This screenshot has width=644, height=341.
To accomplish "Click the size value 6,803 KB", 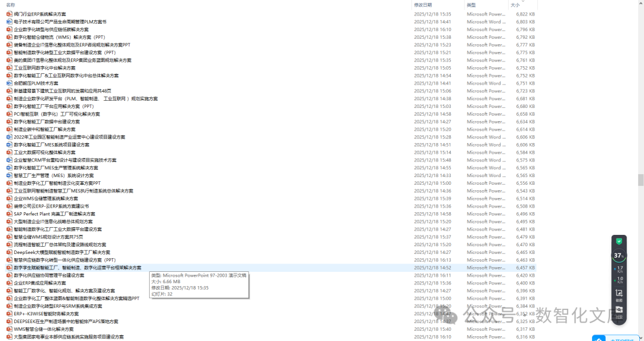I will coord(525,22).
